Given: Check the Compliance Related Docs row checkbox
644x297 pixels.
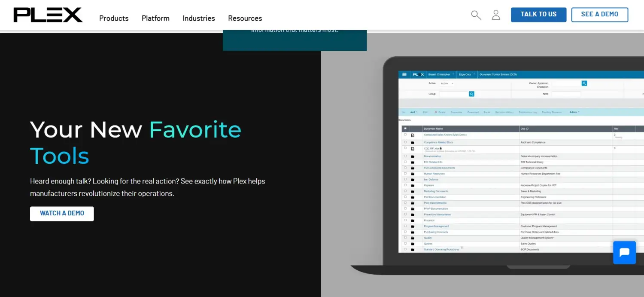Looking at the screenshot, I should (405, 142).
